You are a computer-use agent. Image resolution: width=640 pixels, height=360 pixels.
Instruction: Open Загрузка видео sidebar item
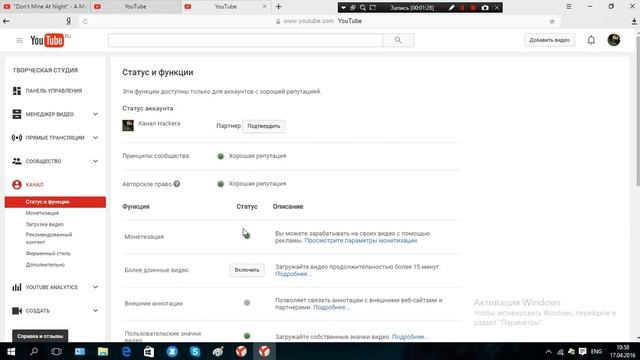44,224
